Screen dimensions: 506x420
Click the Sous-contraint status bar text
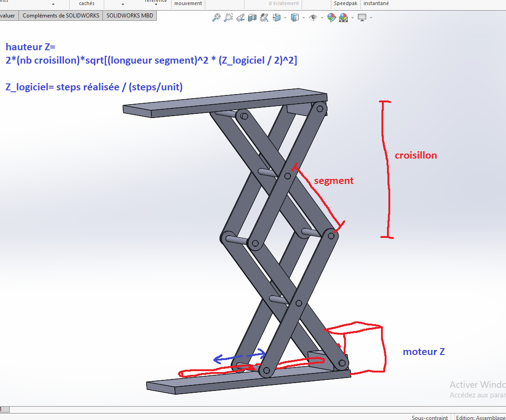pyautogui.click(x=429, y=418)
